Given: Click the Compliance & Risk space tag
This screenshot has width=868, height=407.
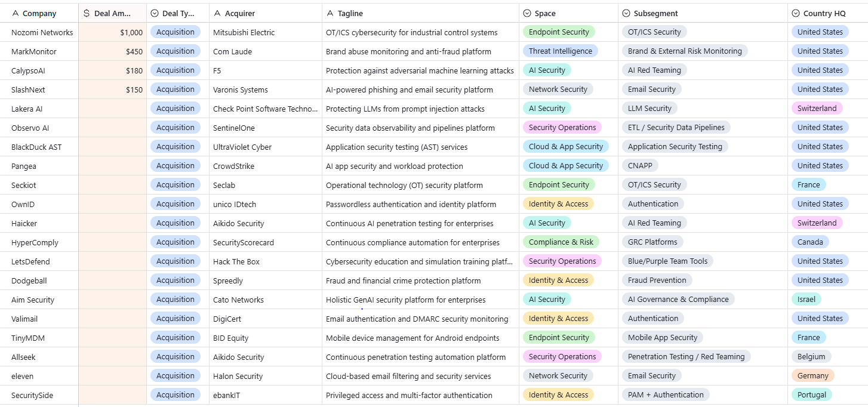Looking at the screenshot, I should point(561,242).
